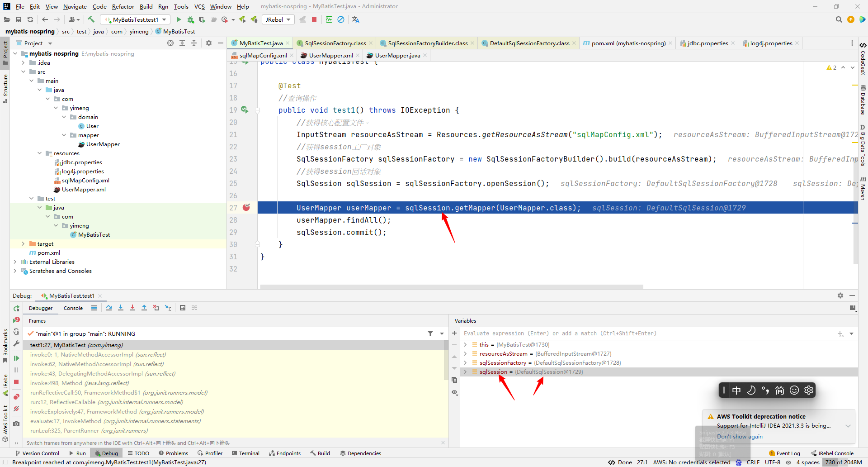Click the red Stop icon in the debug sidebar
Image resolution: width=868 pixels, height=467 pixels.
pyautogui.click(x=16, y=382)
